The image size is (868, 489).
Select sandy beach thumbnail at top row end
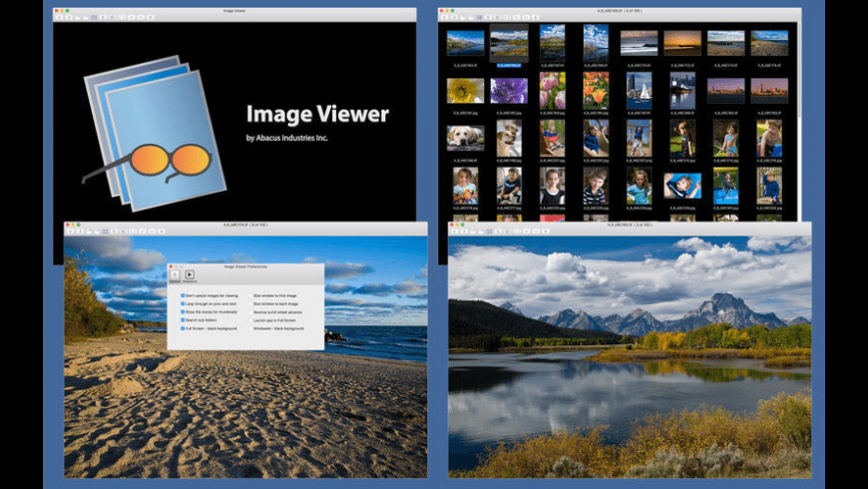769,43
